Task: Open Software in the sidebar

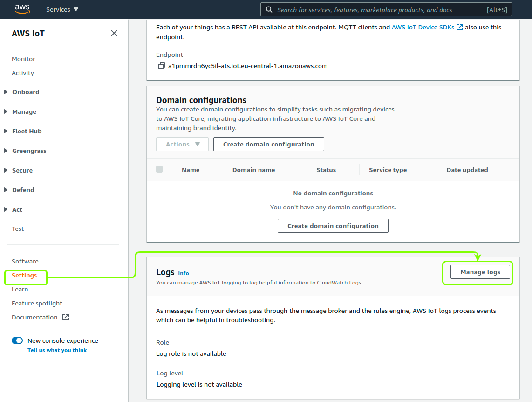Action: click(x=25, y=261)
